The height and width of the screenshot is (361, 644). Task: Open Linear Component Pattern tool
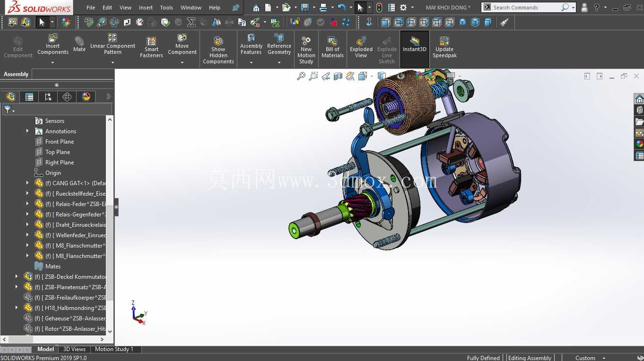[113, 45]
